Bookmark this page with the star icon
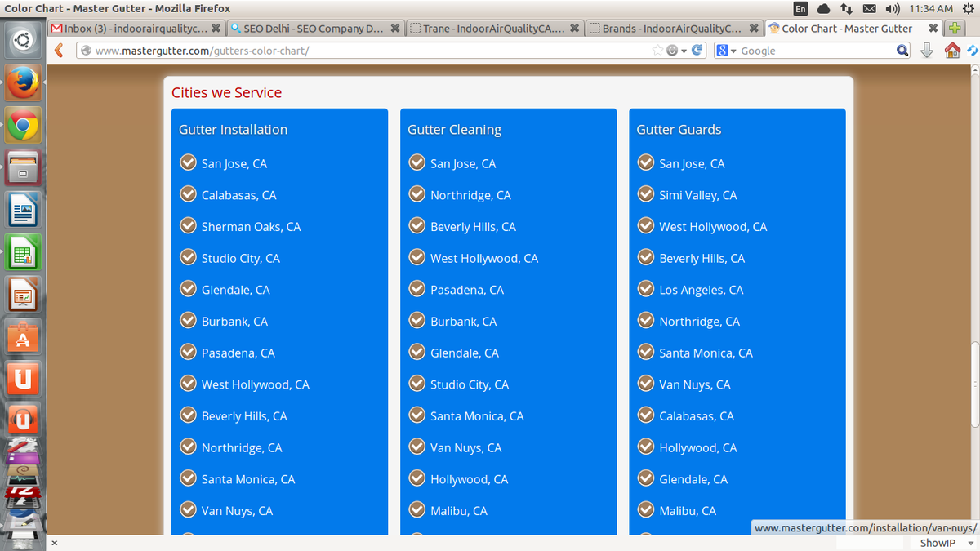The height and width of the screenshot is (551, 980). (657, 51)
